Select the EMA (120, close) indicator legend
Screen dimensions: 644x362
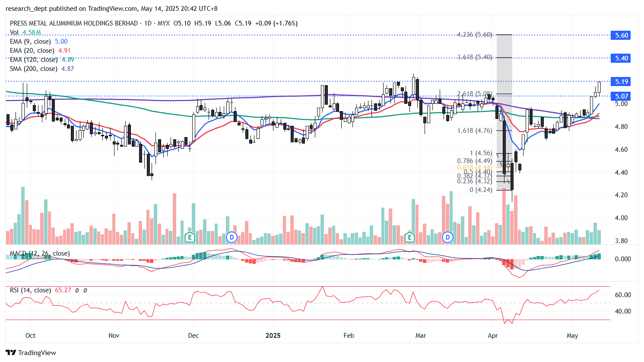(x=42, y=60)
